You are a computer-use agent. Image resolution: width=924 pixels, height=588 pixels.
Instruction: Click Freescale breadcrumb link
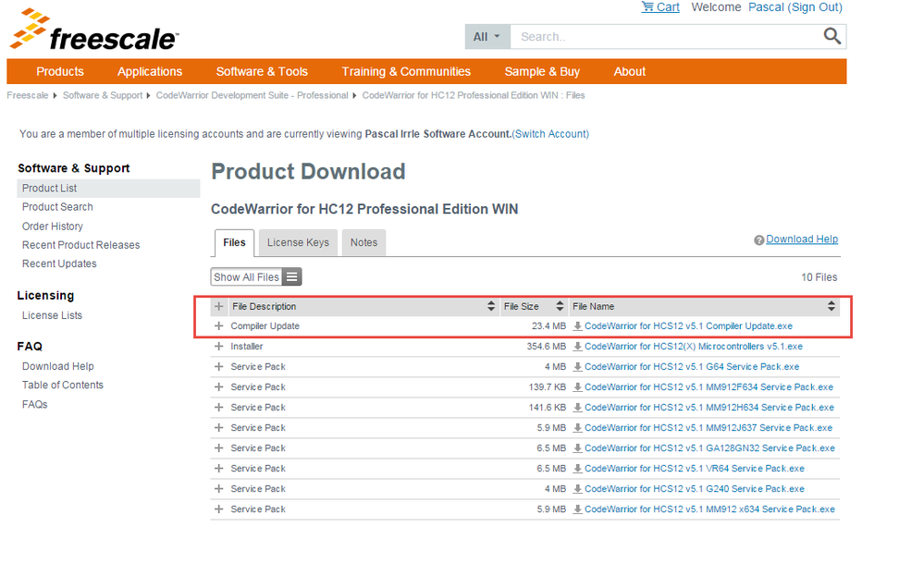(28, 95)
